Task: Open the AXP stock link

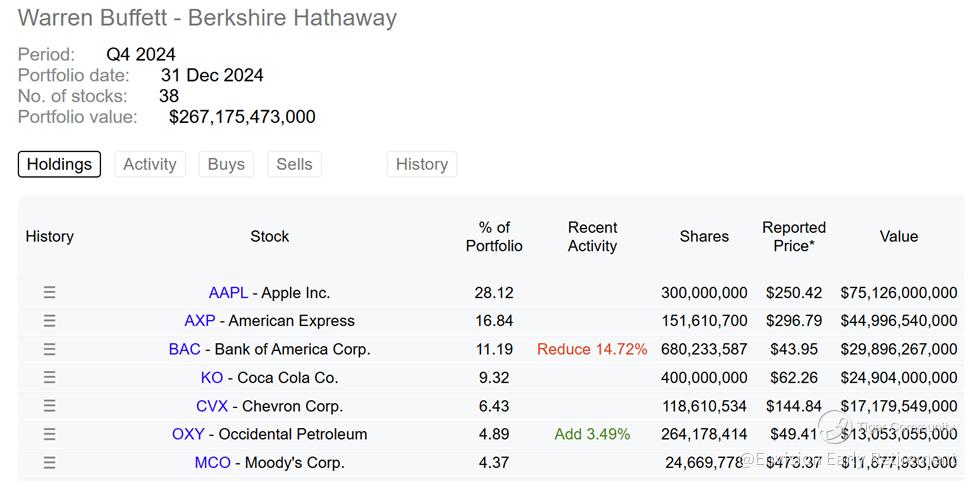Action: 200,321
